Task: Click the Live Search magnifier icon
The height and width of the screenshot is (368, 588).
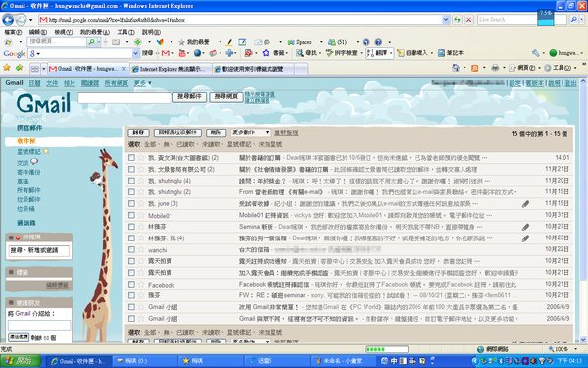Action: (x=573, y=20)
